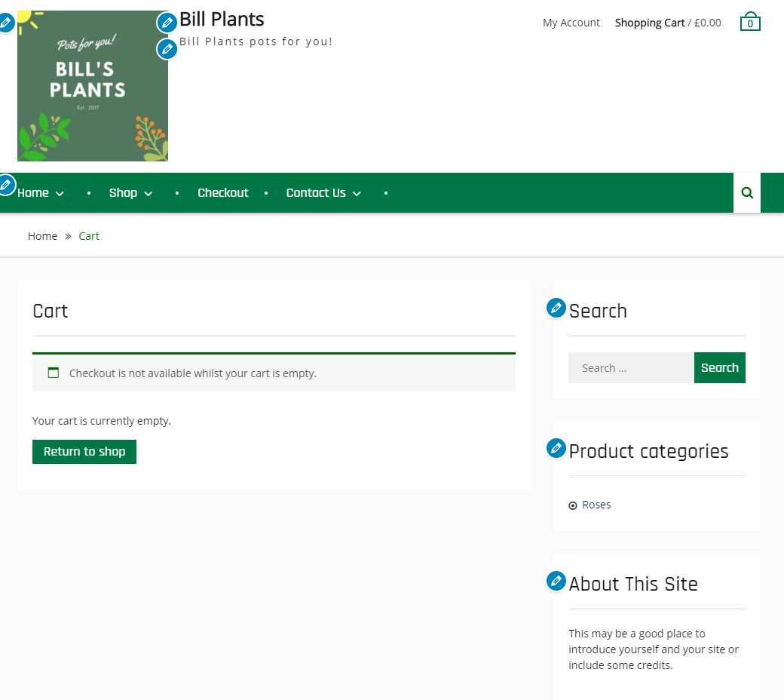Expand the Shop menu chevron
This screenshot has width=784, height=700.
click(148, 194)
